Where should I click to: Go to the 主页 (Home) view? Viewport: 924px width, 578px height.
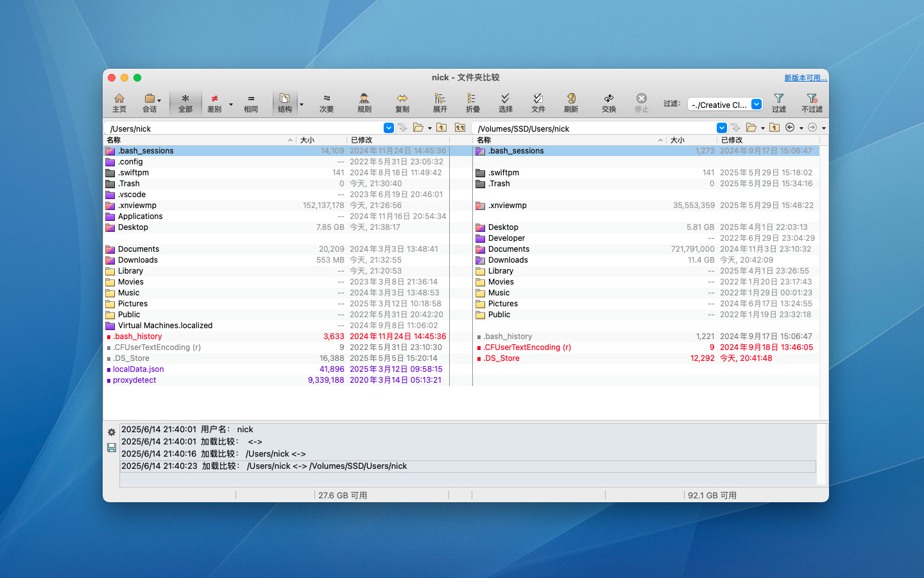(119, 103)
